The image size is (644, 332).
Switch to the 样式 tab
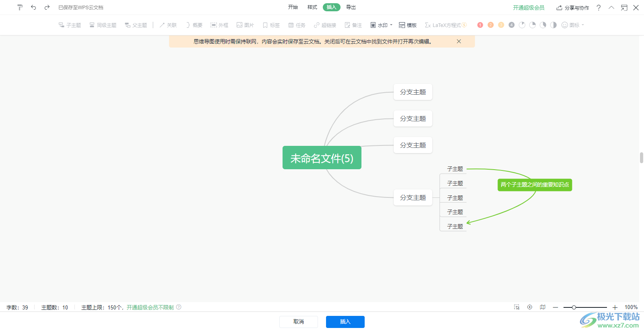[312, 7]
